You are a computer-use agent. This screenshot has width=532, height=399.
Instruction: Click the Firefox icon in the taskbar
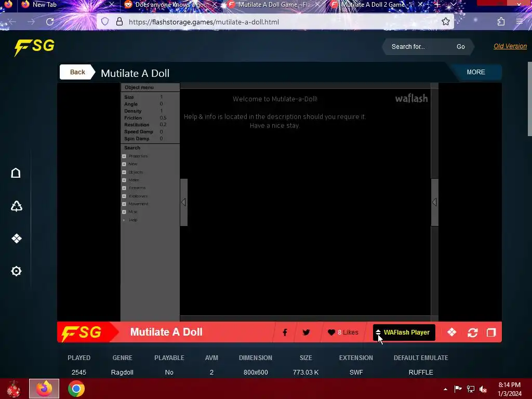click(44, 389)
